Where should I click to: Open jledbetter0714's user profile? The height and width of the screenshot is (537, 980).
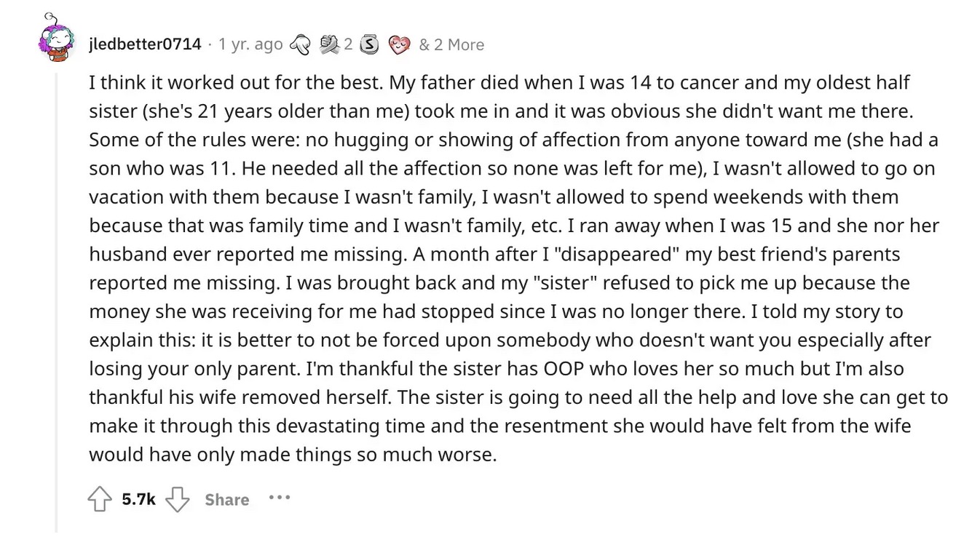pyautogui.click(x=145, y=44)
